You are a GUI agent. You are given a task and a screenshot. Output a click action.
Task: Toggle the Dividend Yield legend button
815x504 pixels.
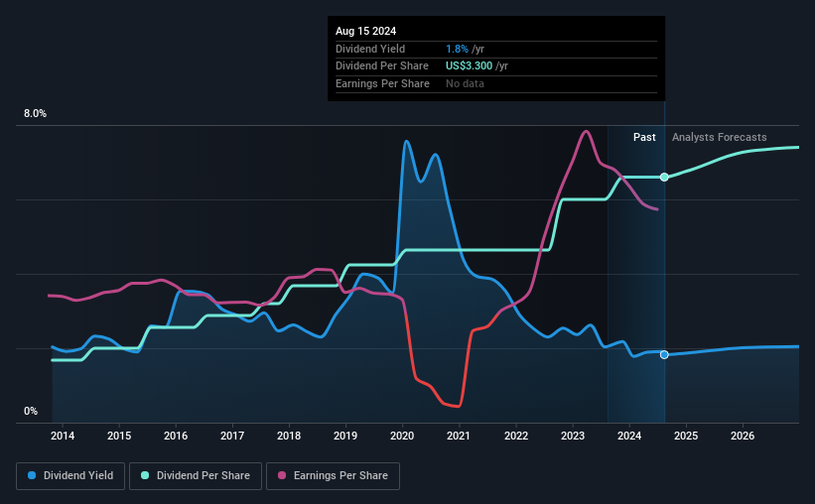point(70,476)
